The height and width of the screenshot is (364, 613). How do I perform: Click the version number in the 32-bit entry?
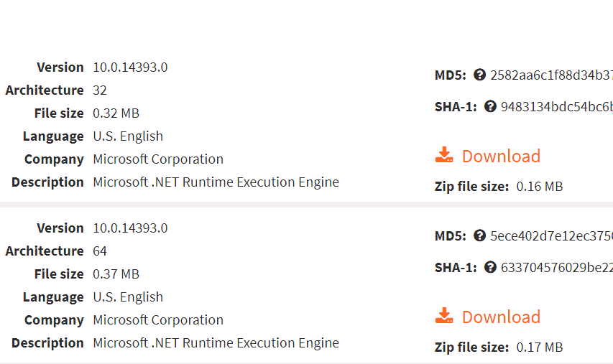(x=130, y=67)
